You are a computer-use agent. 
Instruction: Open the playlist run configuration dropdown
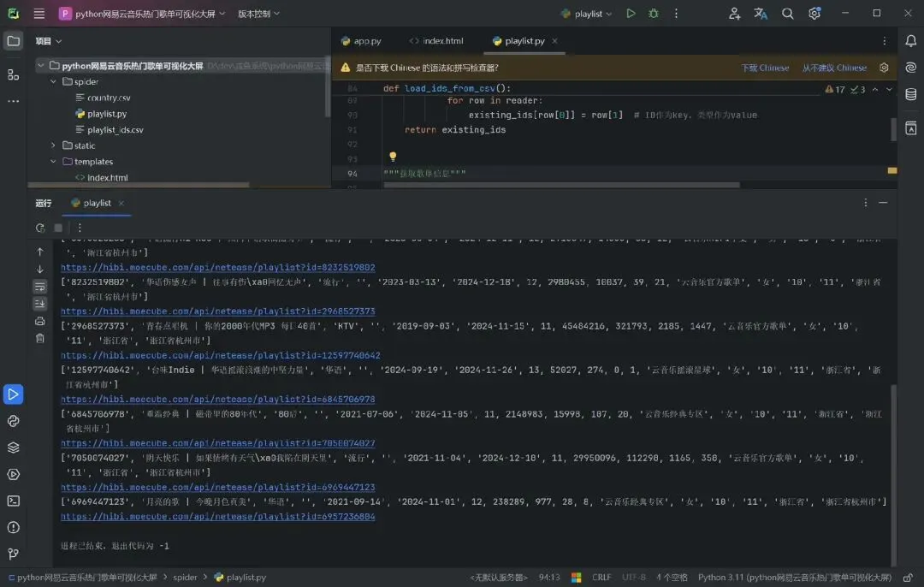[588, 14]
